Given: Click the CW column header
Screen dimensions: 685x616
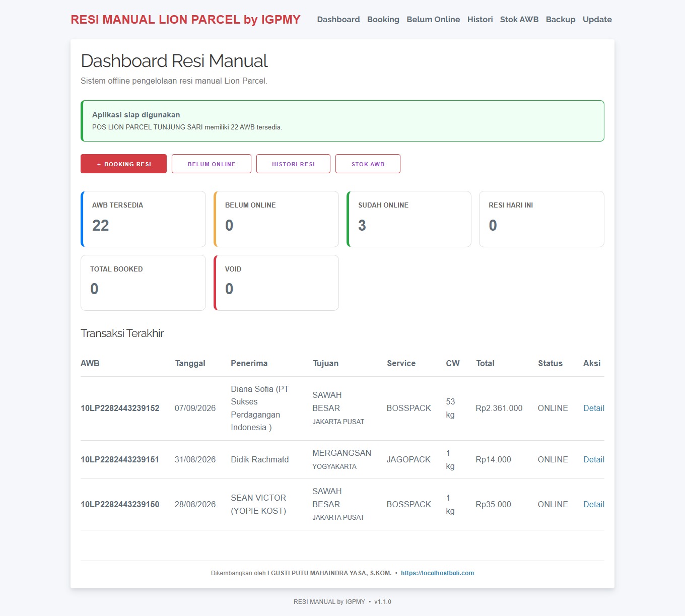Looking at the screenshot, I should point(453,363).
